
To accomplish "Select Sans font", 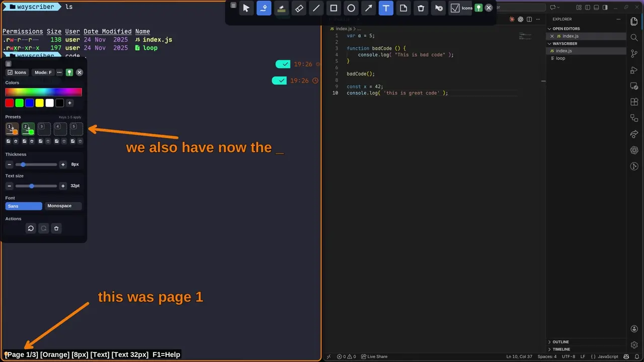I will point(24,206).
